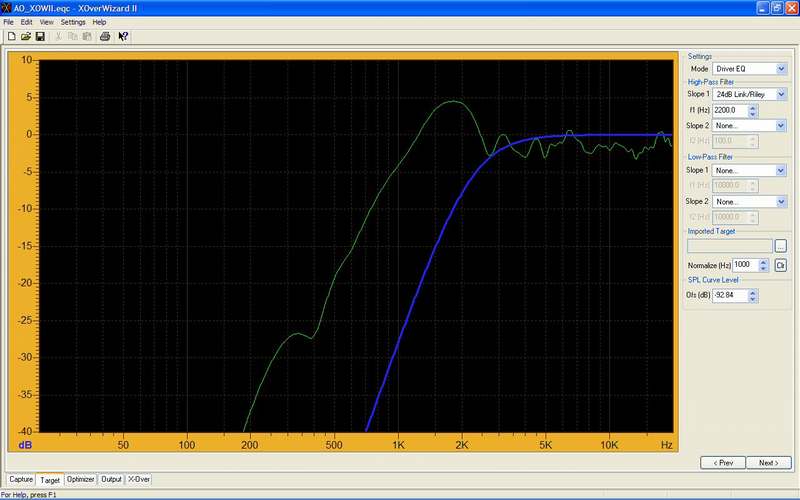The height and width of the screenshot is (500, 800).
Task: Increase High-Pass f1 frequency with up arrow
Action: click(753, 107)
